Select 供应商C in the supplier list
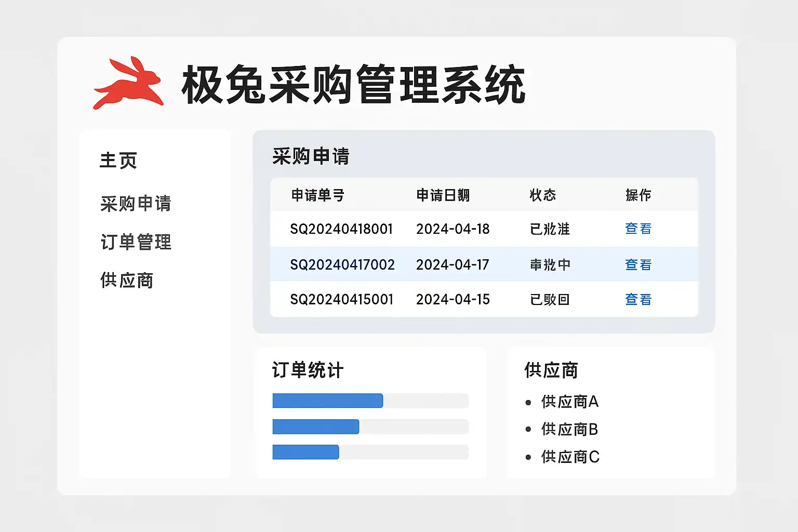Viewport: 798px width, 532px height. 570,457
